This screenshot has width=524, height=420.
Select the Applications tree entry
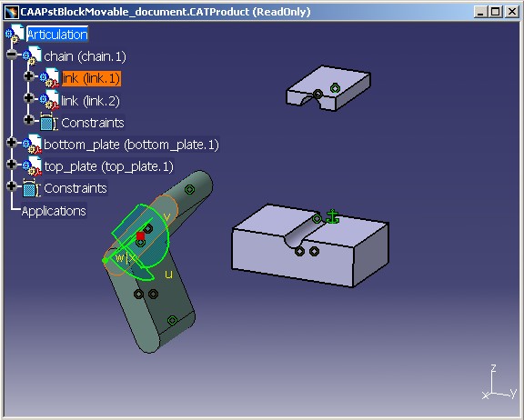point(54,211)
